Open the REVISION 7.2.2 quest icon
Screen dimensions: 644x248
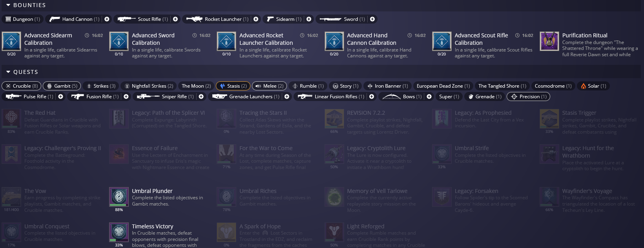334,119
